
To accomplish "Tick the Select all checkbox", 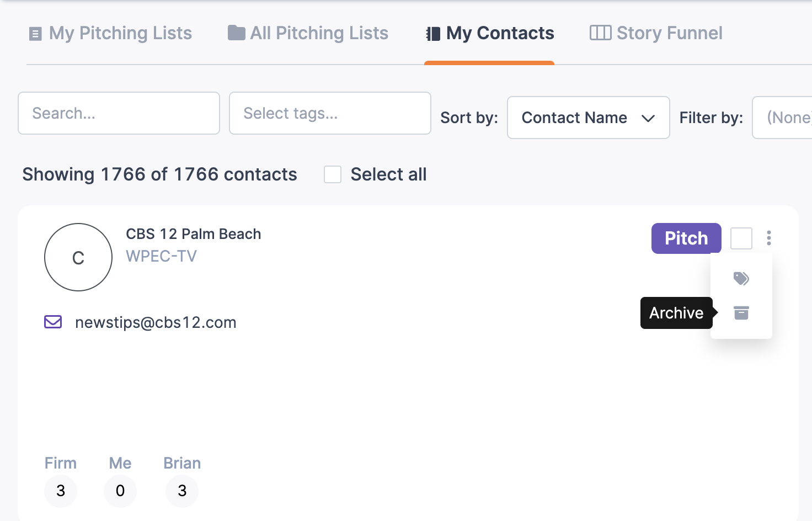I will [x=333, y=174].
